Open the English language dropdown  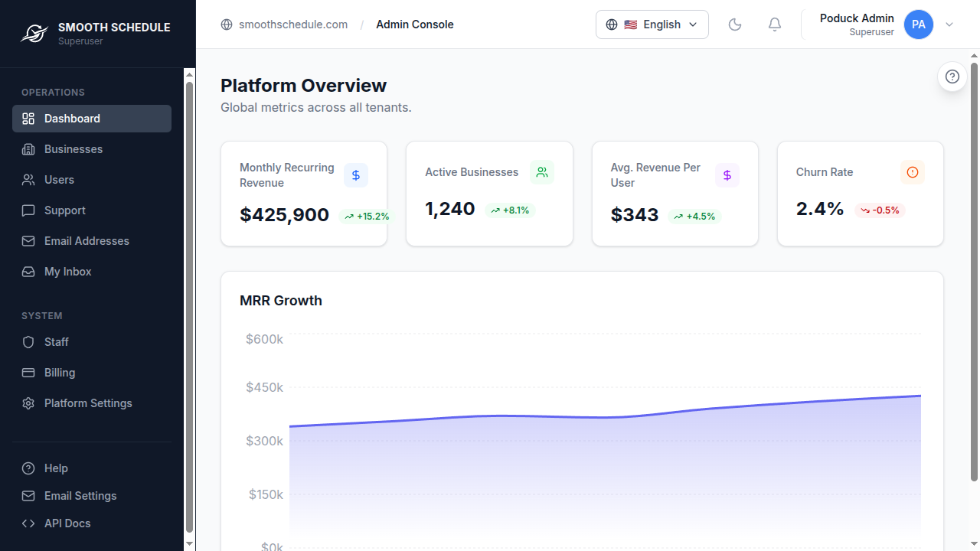[x=652, y=24]
